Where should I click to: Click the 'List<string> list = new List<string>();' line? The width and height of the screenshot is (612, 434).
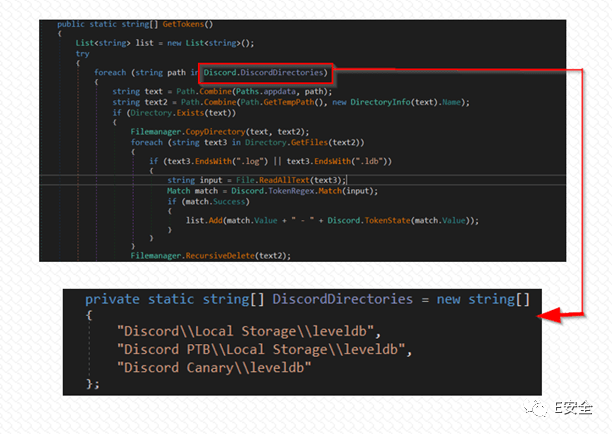(x=165, y=43)
